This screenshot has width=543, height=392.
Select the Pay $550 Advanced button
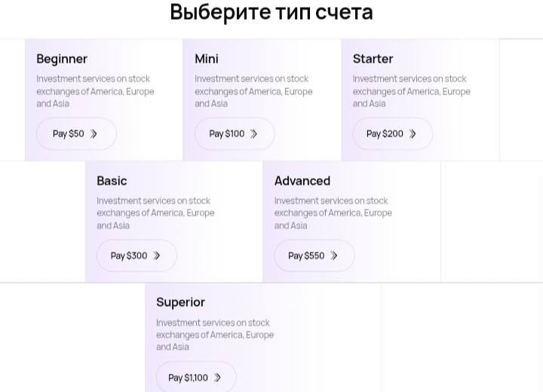click(306, 256)
